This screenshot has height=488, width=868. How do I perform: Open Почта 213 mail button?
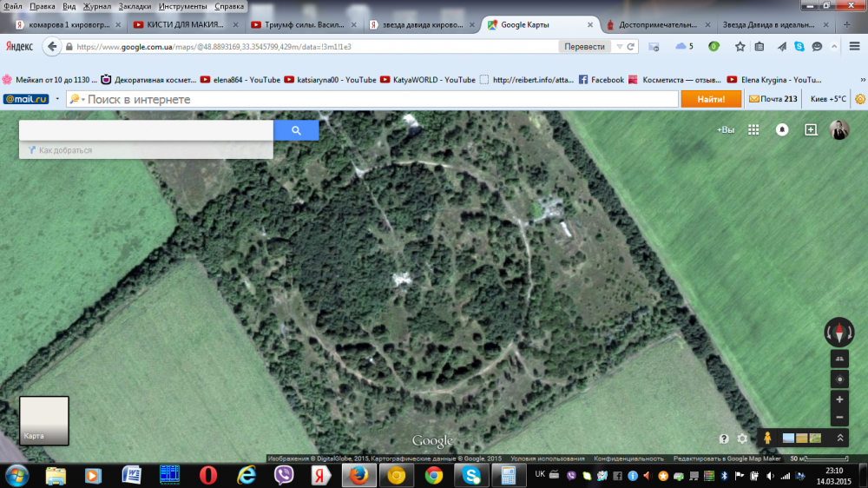(773, 99)
